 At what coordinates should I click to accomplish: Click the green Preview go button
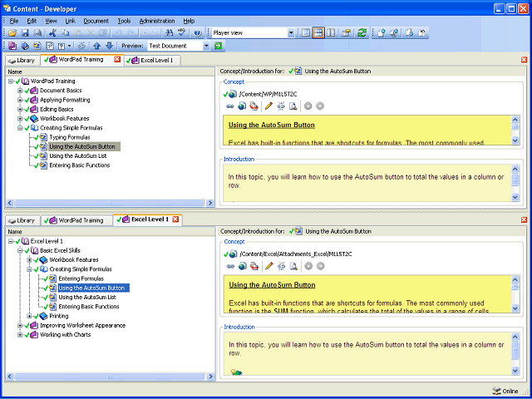coord(218,46)
